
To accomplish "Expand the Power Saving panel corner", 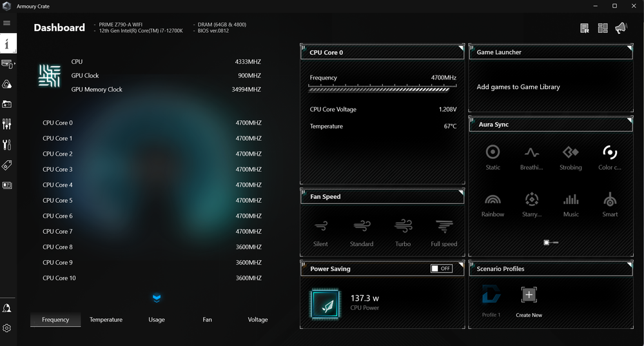I will [461, 265].
